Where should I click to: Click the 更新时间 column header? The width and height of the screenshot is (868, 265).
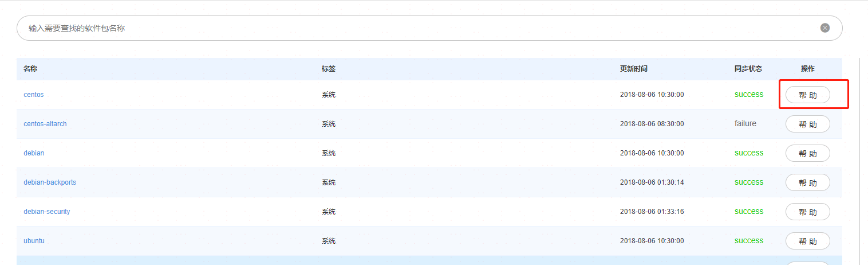pos(634,69)
